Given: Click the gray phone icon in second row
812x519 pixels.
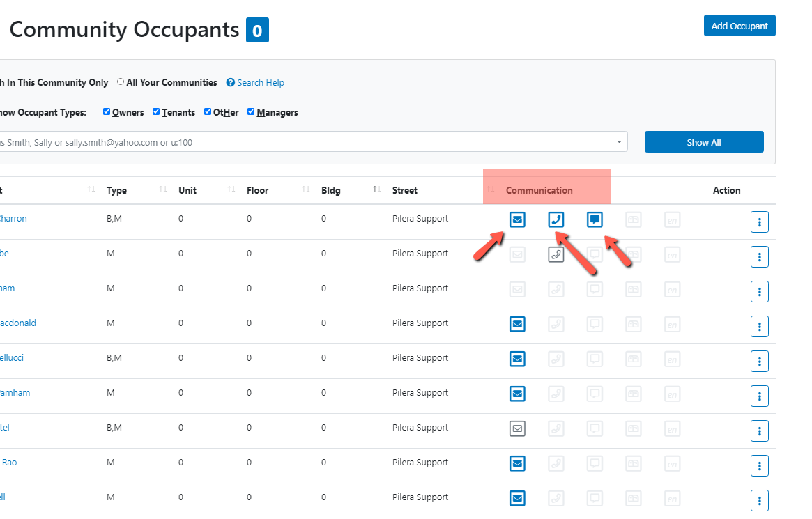Looking at the screenshot, I should (556, 254).
